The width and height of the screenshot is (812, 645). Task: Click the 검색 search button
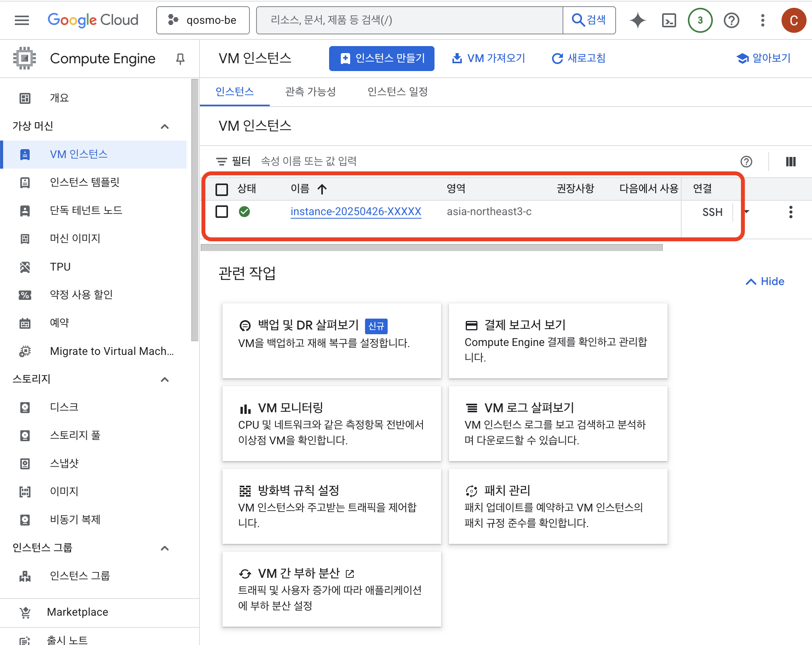pos(589,20)
